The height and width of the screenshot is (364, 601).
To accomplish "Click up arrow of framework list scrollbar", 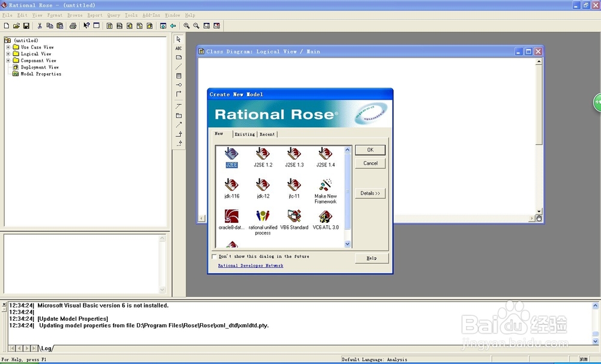I will (x=347, y=150).
